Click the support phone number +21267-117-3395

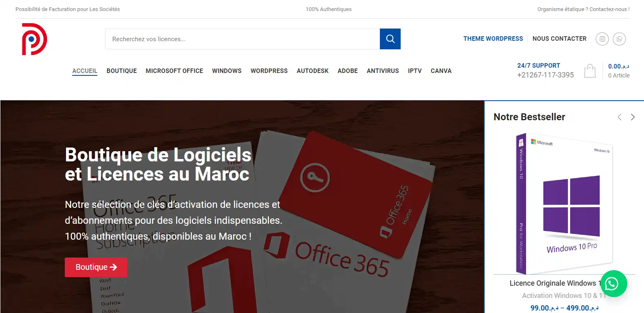click(x=545, y=75)
